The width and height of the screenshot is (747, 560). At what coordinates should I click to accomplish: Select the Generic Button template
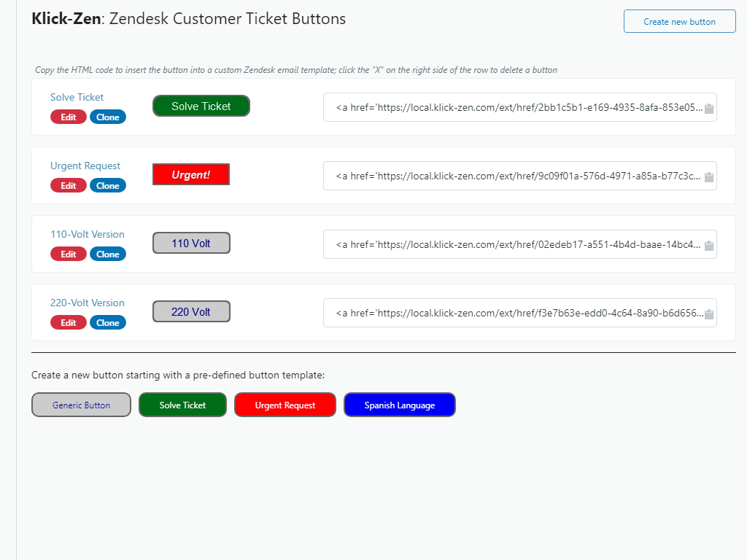(81, 405)
